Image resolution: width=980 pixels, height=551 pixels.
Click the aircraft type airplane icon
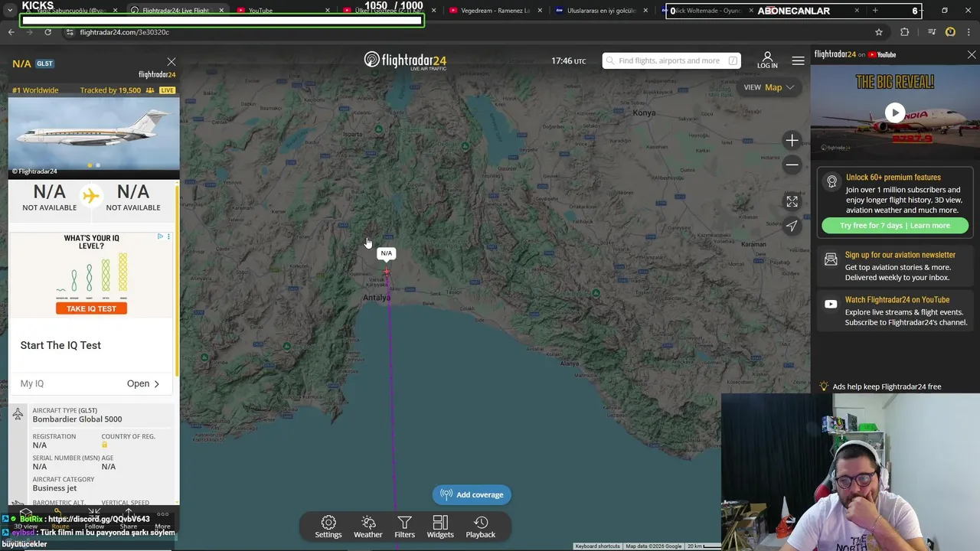[x=18, y=414]
